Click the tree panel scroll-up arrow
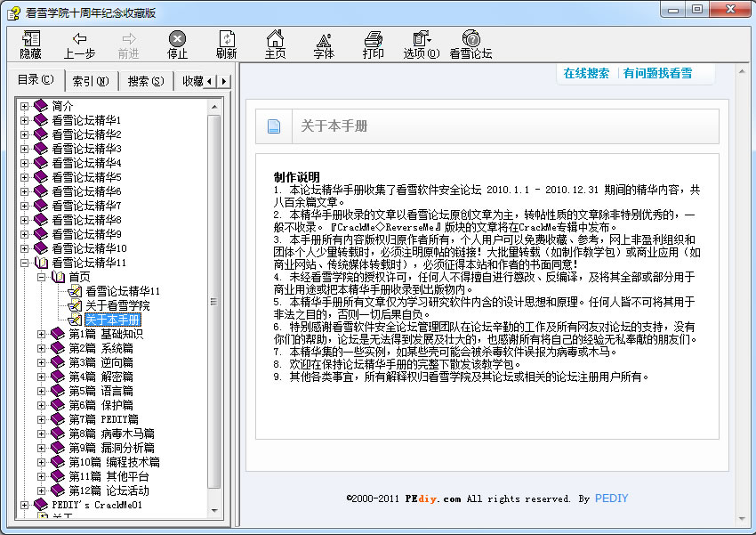Screen dimensions: 756x535 pos(214,107)
